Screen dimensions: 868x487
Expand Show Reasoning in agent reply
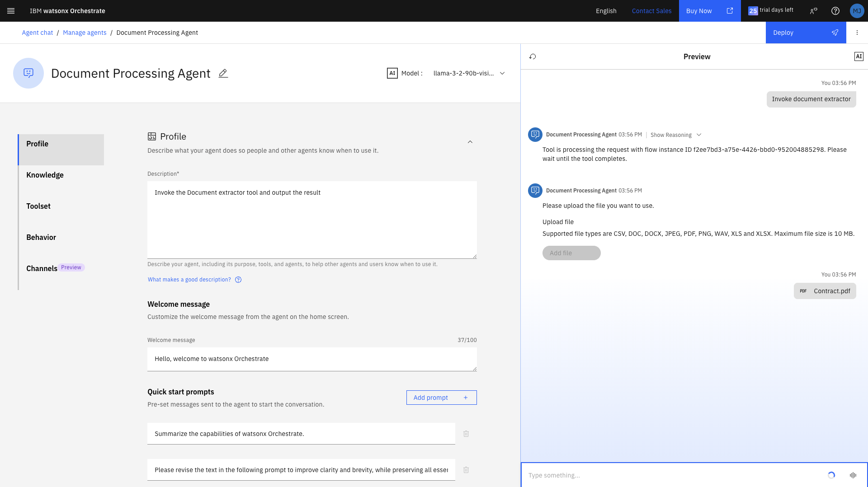[675, 135]
